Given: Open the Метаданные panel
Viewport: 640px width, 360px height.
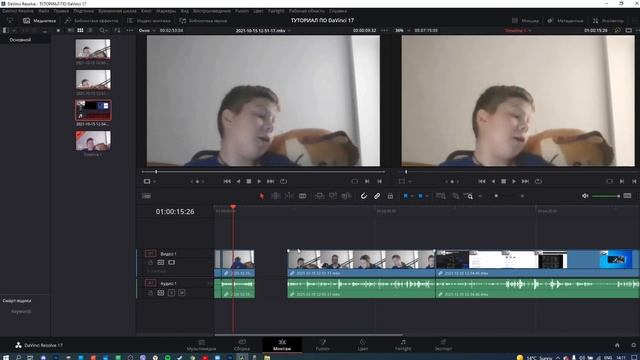Looking at the screenshot, I should point(566,20).
